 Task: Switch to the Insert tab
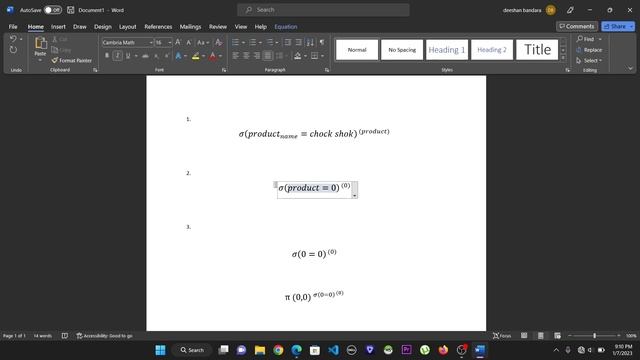[x=58, y=27]
